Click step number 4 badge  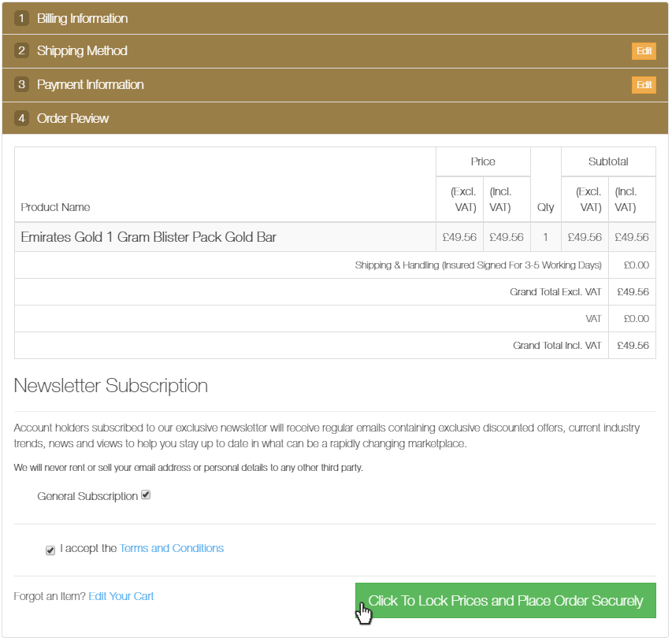[21, 118]
